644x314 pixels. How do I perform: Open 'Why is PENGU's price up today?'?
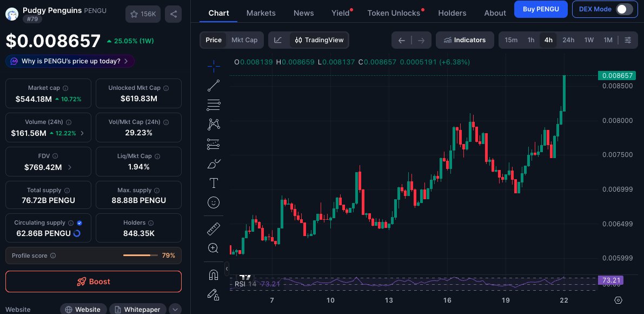[x=70, y=61]
